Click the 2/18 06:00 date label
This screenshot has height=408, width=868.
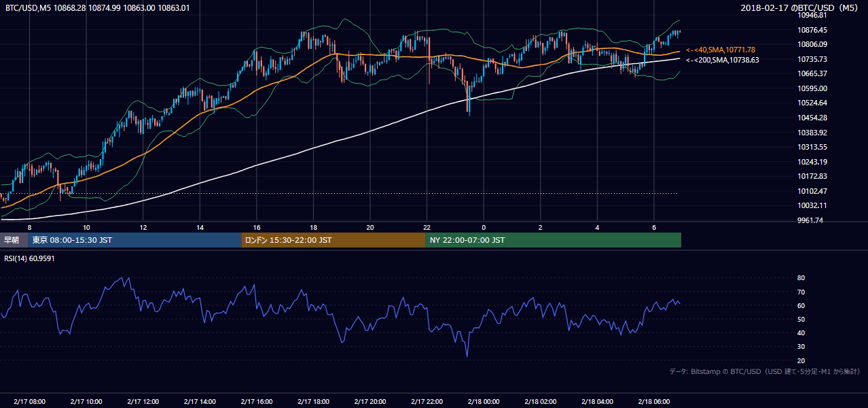(x=653, y=401)
